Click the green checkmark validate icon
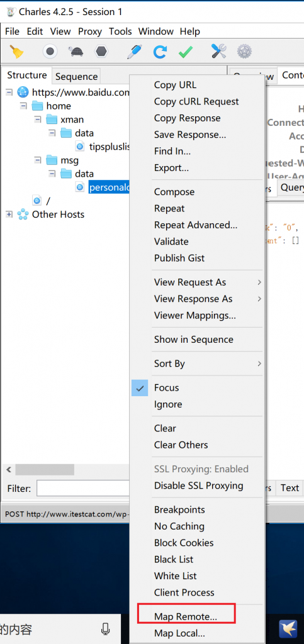This screenshot has width=304, height=644. 186,52
